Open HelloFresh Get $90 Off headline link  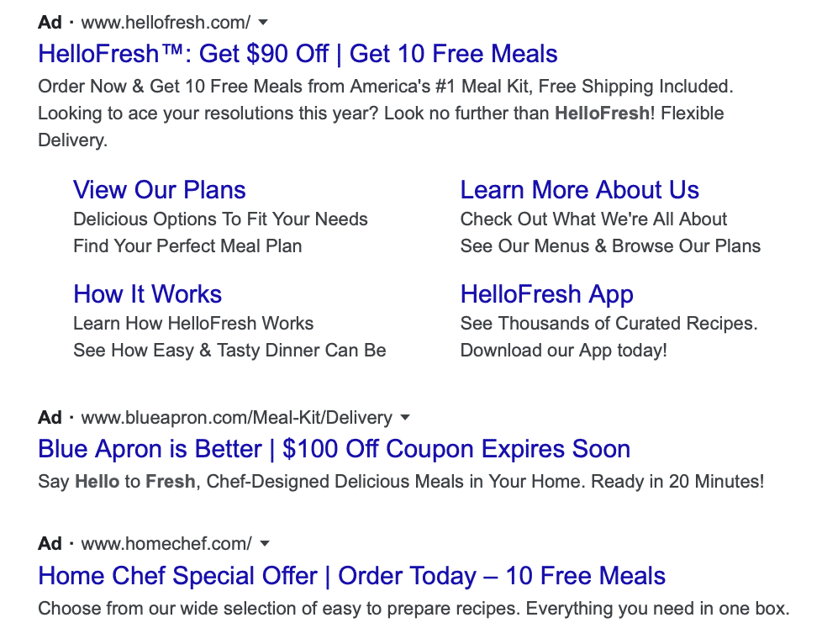pyautogui.click(x=298, y=54)
